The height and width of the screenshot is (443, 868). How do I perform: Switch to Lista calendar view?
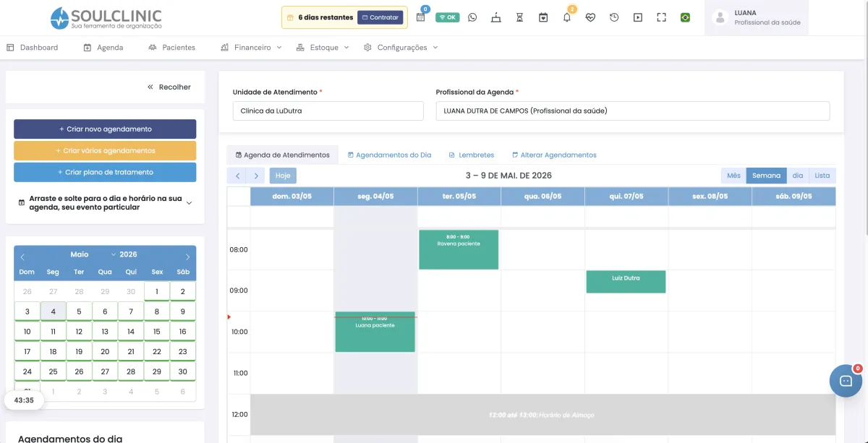[822, 176]
